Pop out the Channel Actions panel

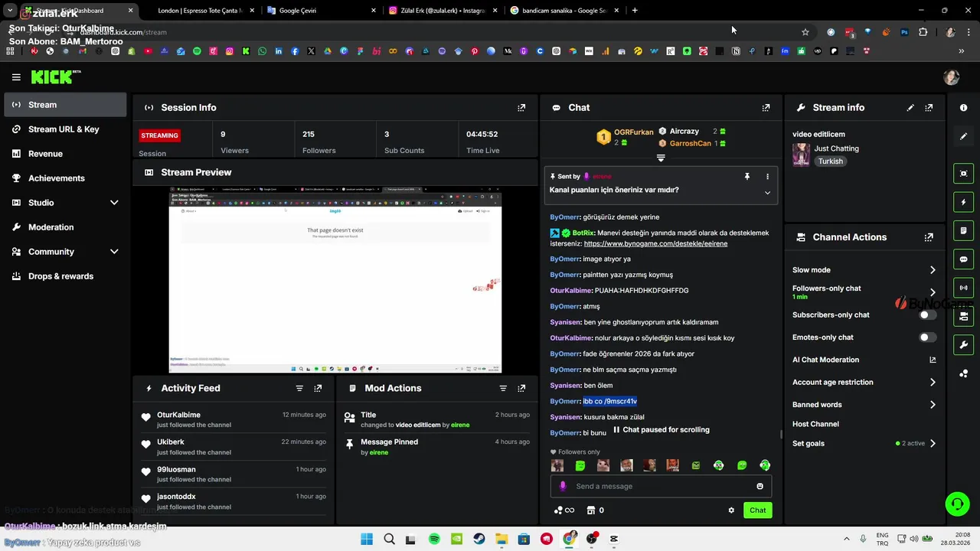pos(929,237)
